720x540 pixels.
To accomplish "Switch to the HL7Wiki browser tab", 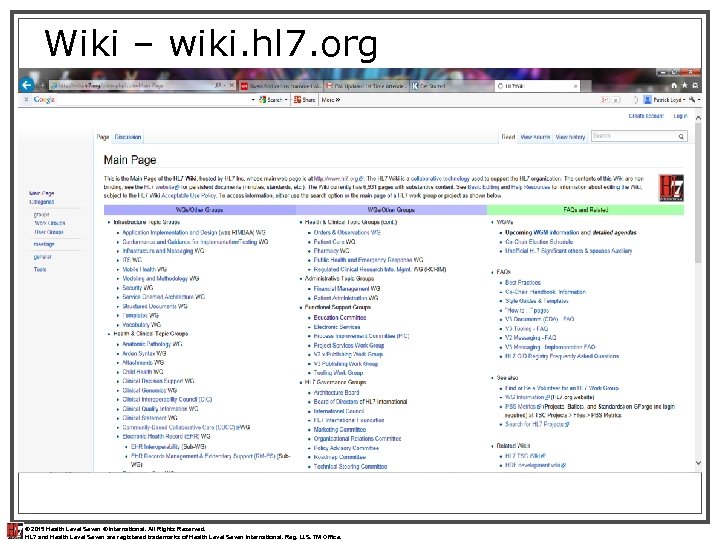I will coord(535,86).
